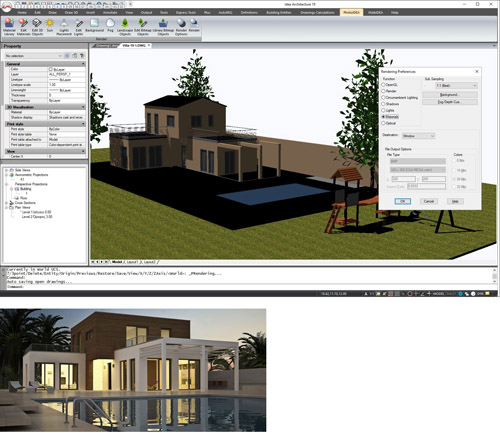
Task: Select the Cross Sections tree item
Action: point(25,203)
